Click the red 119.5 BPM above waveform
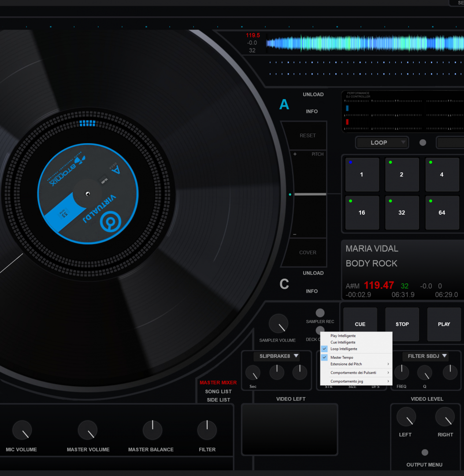Viewport: 464px width, 476px height. pos(253,35)
